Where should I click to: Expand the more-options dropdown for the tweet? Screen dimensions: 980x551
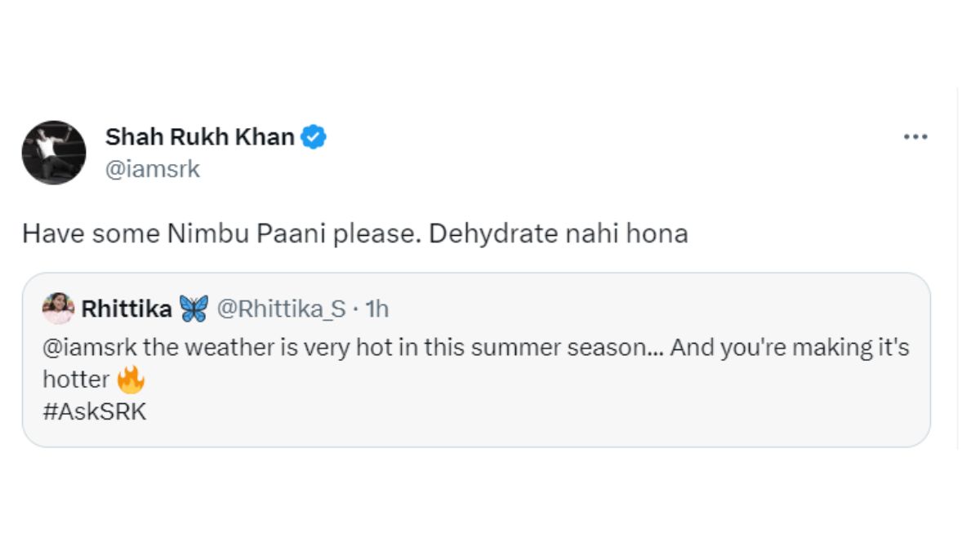coord(915,136)
